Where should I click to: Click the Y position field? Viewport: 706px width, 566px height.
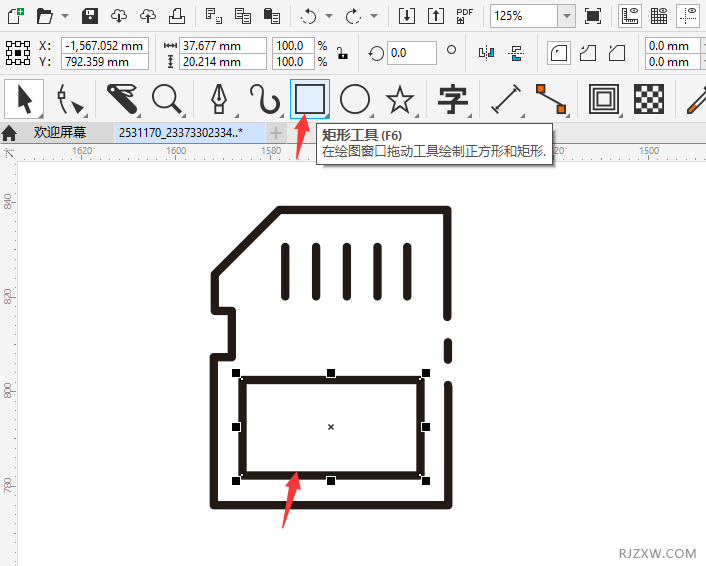click(105, 62)
